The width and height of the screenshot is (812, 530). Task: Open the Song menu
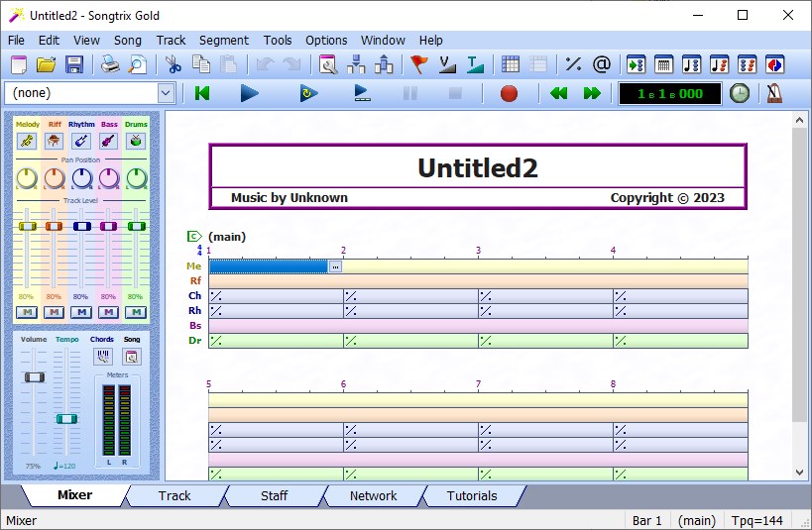point(127,41)
